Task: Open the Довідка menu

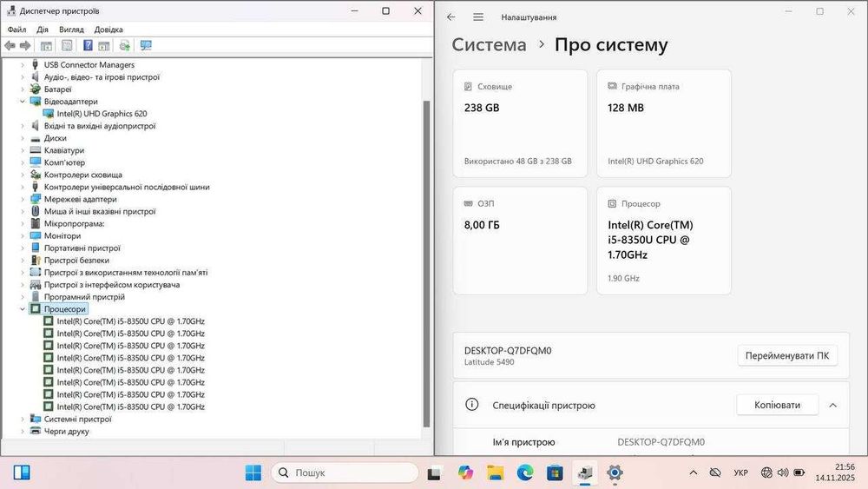Action: [x=108, y=30]
